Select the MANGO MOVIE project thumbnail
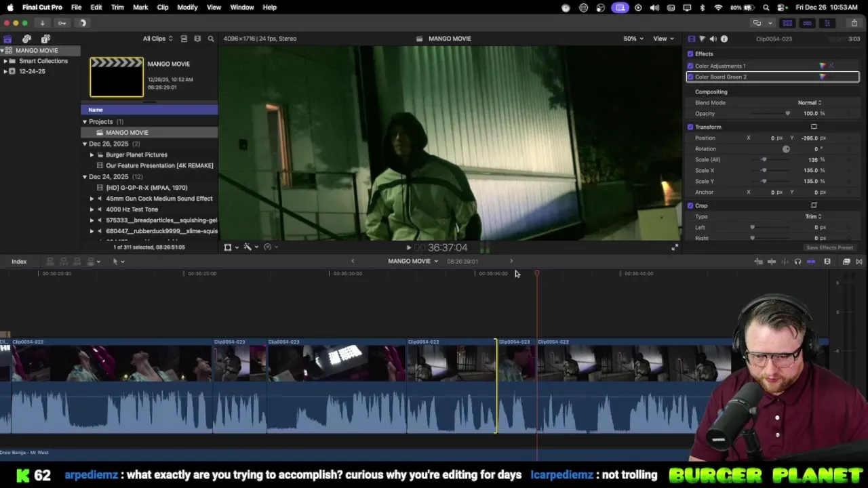 117,77
